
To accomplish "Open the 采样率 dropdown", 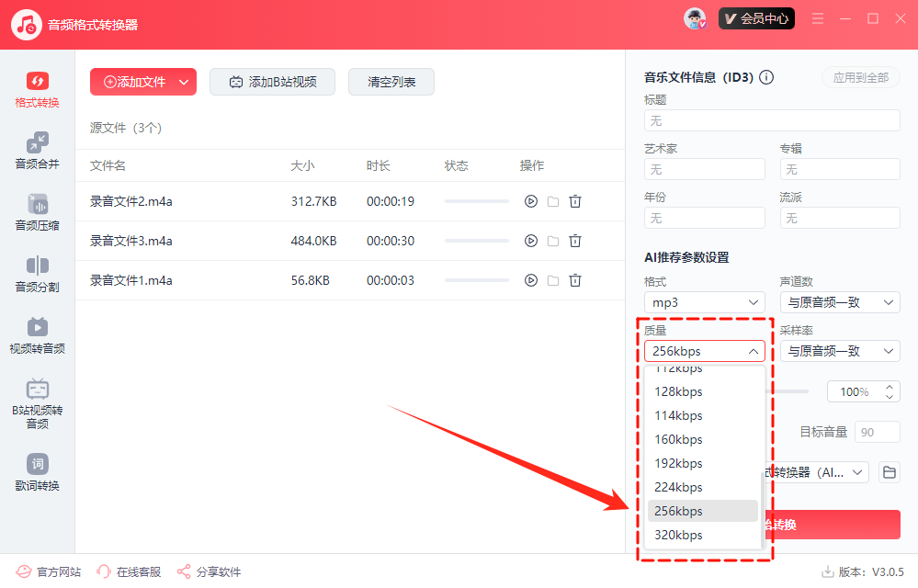I will [x=839, y=351].
